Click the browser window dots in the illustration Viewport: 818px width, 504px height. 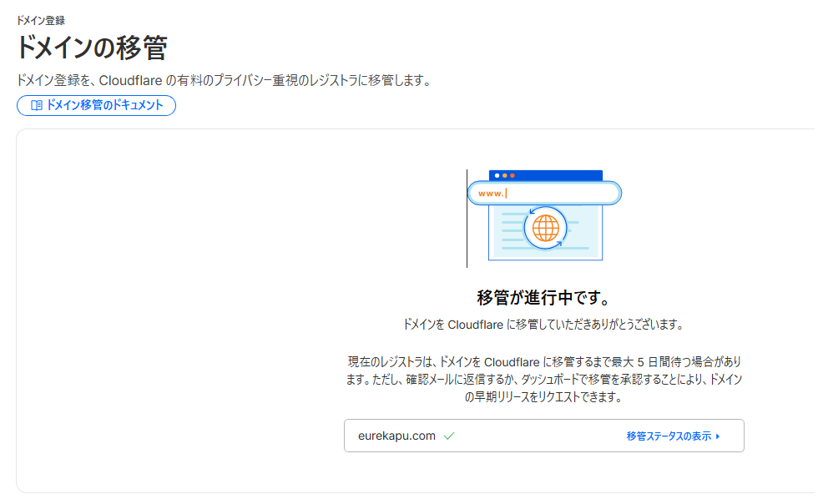pos(507,176)
